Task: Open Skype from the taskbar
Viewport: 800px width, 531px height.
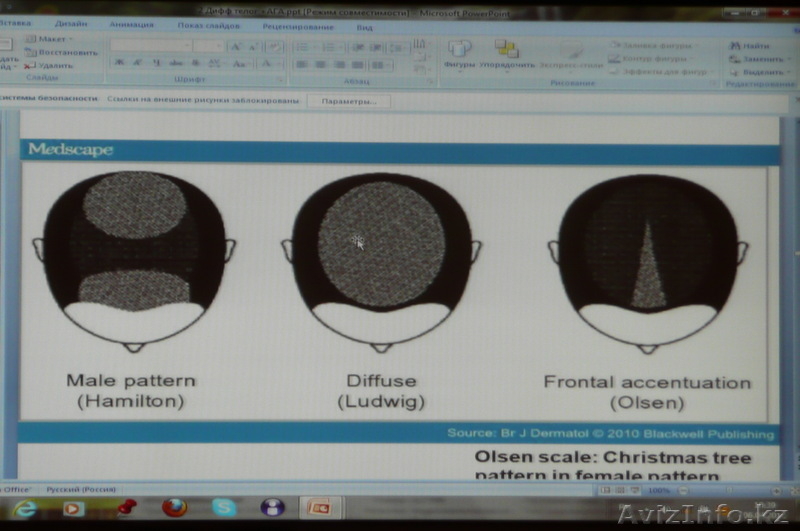Action: tap(224, 507)
